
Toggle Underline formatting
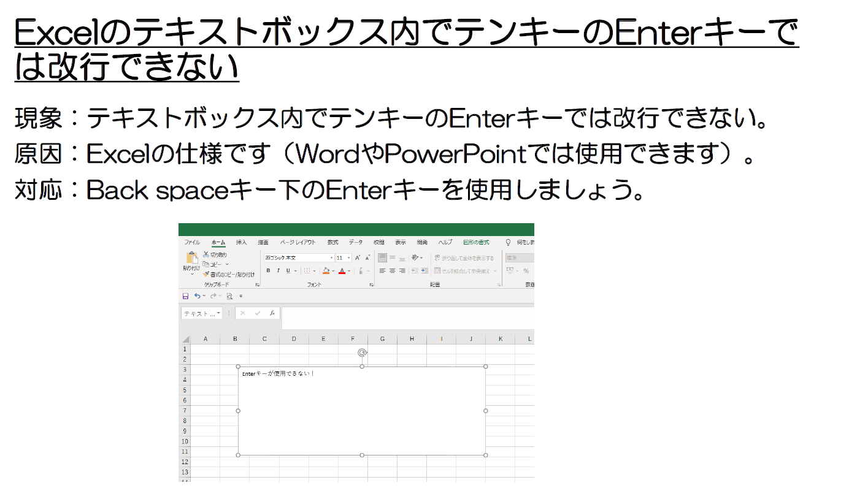[288, 270]
